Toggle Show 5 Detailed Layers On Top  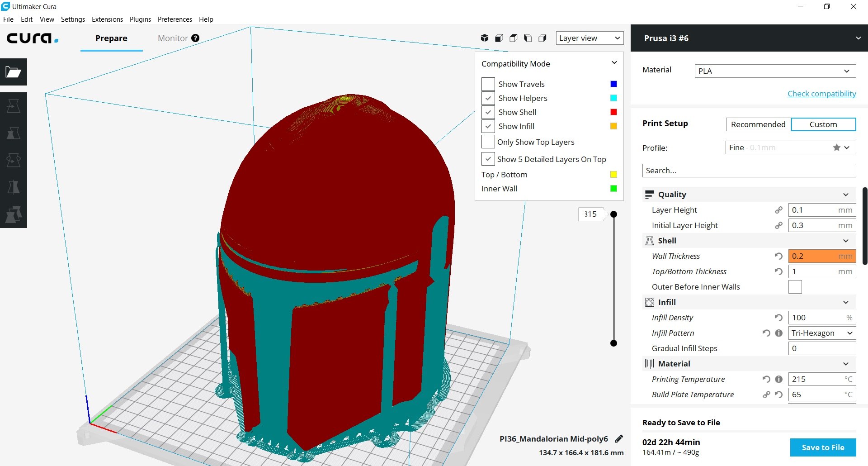click(488, 159)
